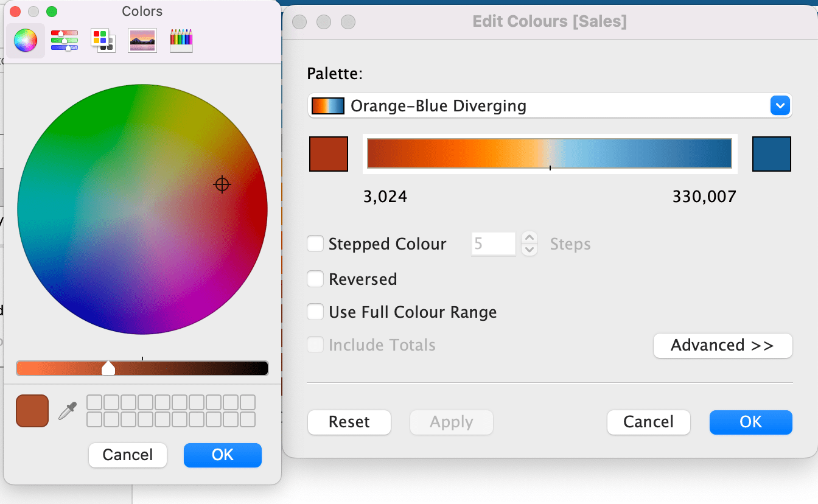Pick a color with the eyedropper tool
The height and width of the screenshot is (504, 818).
[68, 411]
